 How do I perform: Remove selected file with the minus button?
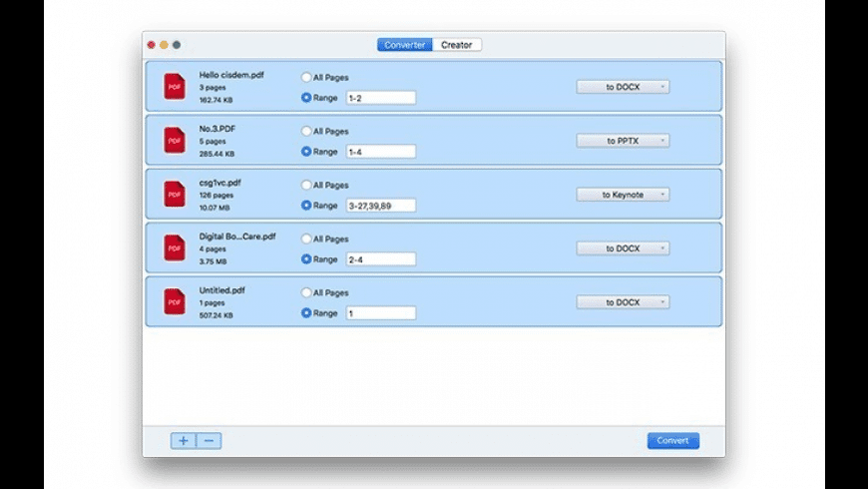point(209,441)
